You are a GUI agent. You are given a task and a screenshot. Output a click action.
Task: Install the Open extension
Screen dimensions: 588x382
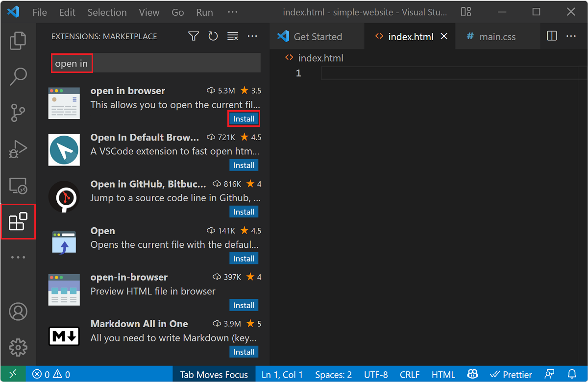coord(244,259)
